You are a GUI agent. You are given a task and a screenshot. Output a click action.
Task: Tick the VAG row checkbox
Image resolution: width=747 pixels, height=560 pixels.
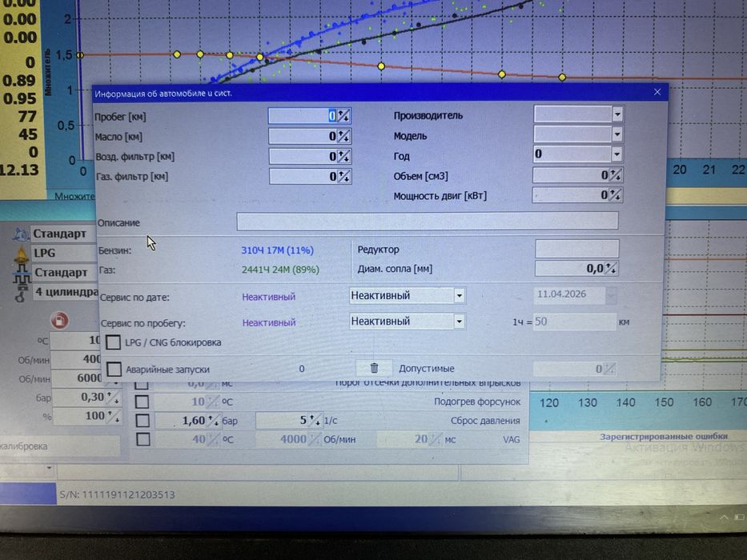(x=143, y=439)
